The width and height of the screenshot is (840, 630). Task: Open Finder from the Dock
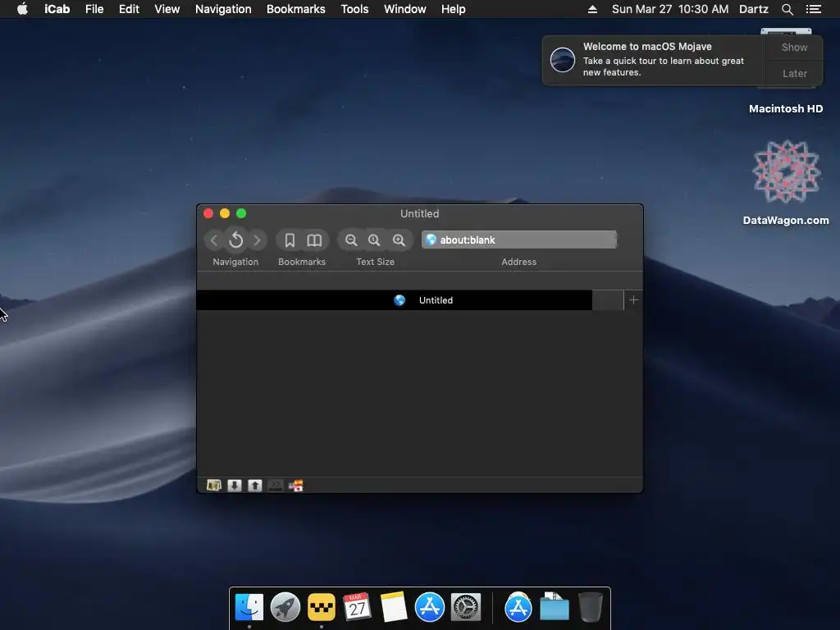(249, 607)
